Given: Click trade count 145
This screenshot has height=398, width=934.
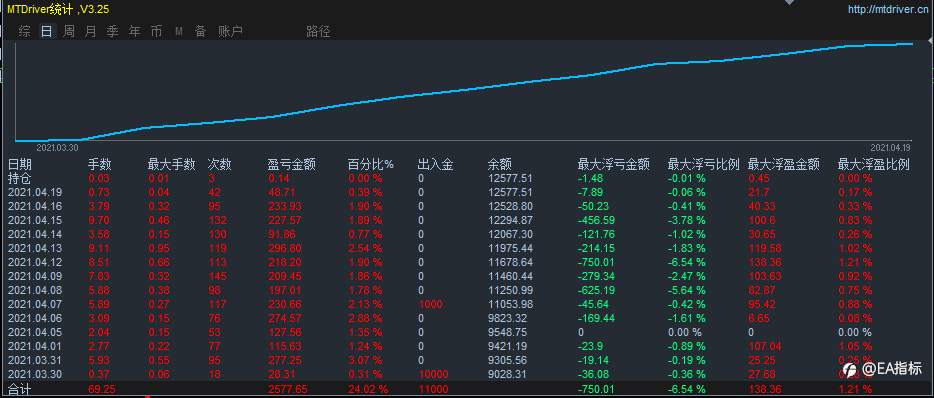Looking at the screenshot, I should coord(216,276).
